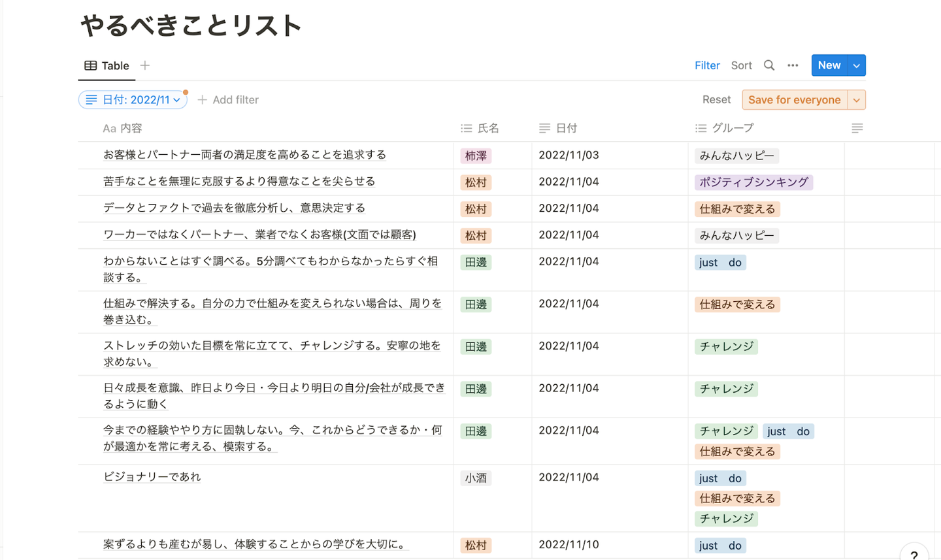Expand the New button dropdown arrow

tap(857, 65)
